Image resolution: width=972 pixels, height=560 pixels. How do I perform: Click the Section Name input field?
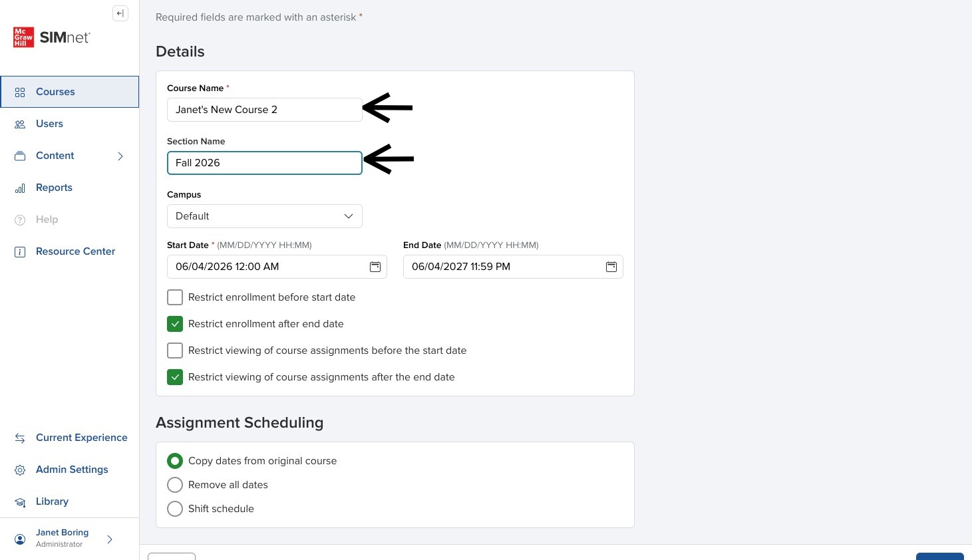265,163
